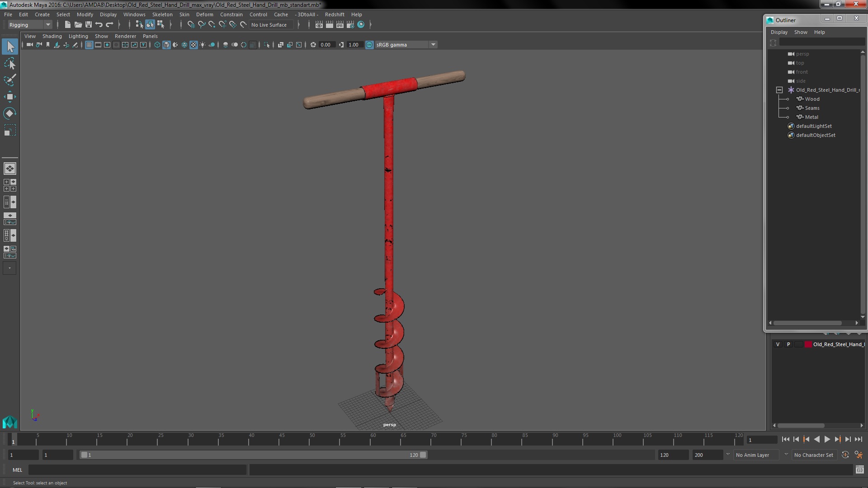The width and height of the screenshot is (868, 488).
Task: Select by hierarchy mode
Action: [x=139, y=24]
